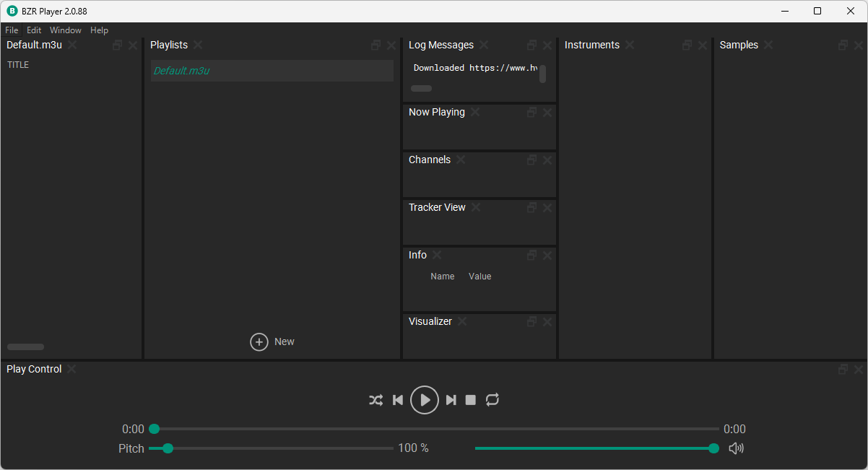Select Default.m3u in Playlists panel
868x470 pixels.
click(272, 71)
